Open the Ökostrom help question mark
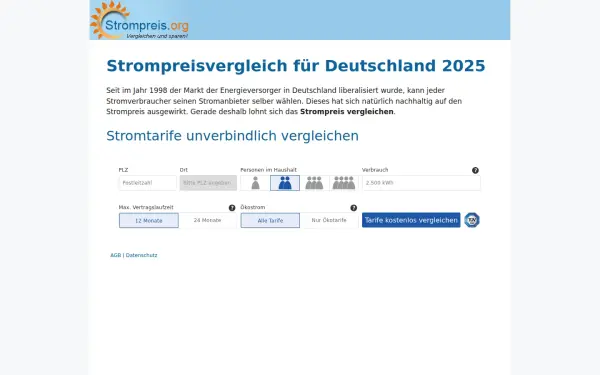 point(354,208)
